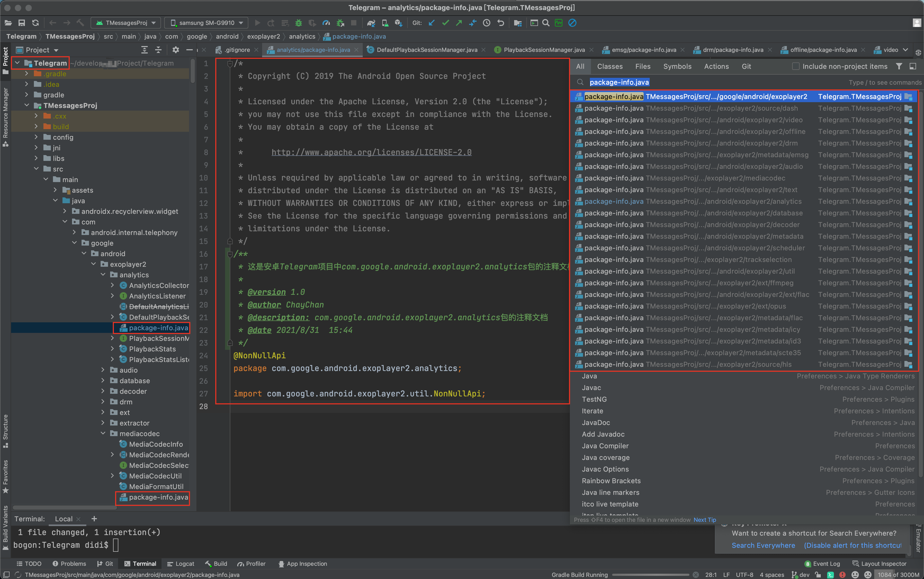The image size is (924, 579).
Task: Click the Git Commit green checkmark
Action: tap(445, 23)
